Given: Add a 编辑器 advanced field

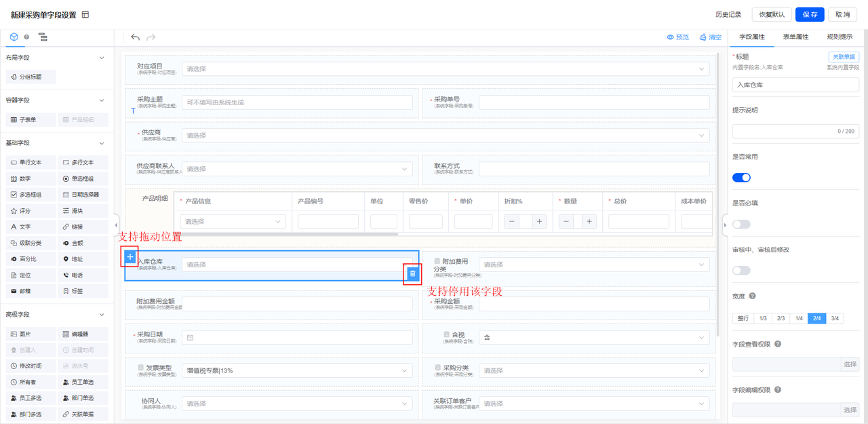Looking at the screenshot, I should tap(83, 334).
